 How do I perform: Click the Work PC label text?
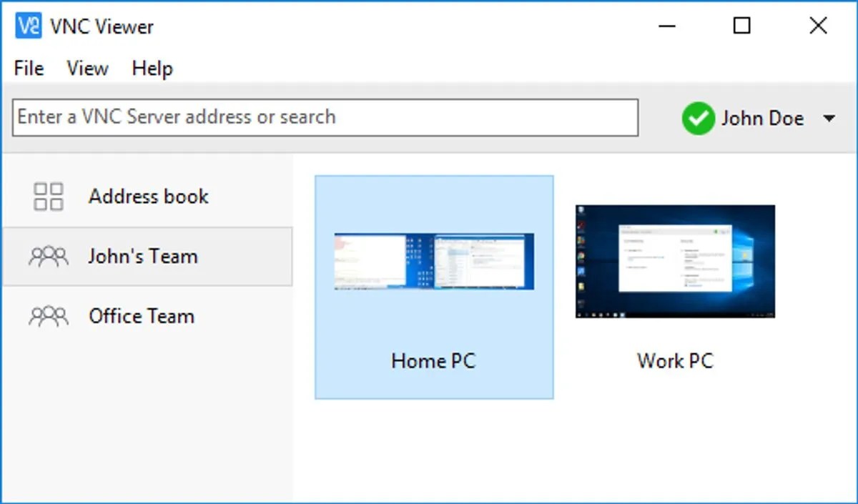click(x=674, y=361)
